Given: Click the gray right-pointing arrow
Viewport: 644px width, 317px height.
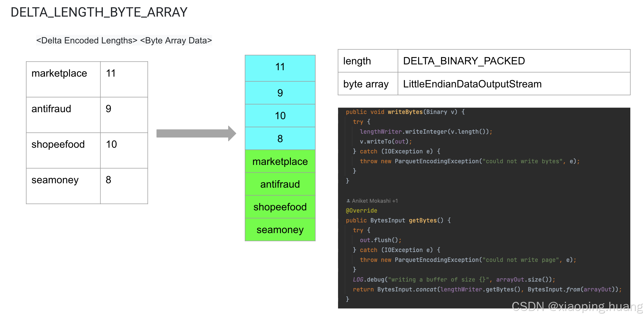Looking at the screenshot, I should click(196, 133).
